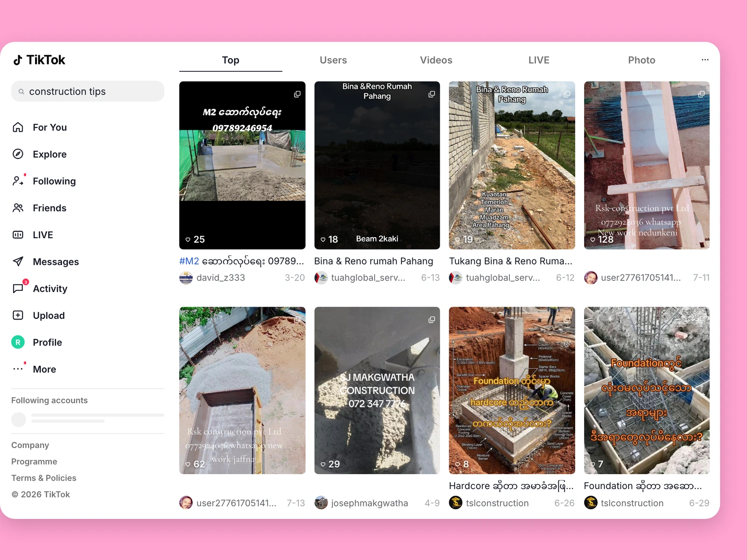Open username josephmakgwatha
747x560 pixels.
(370, 503)
